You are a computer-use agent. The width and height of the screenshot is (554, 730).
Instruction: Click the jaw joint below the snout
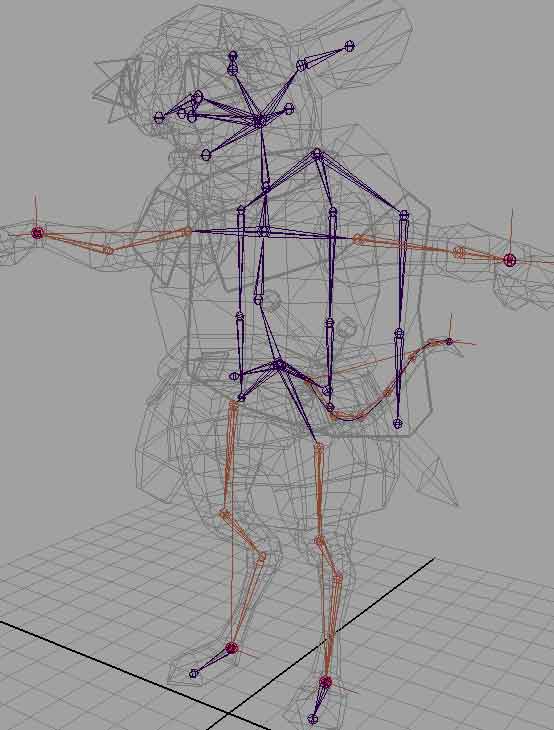tap(206, 155)
